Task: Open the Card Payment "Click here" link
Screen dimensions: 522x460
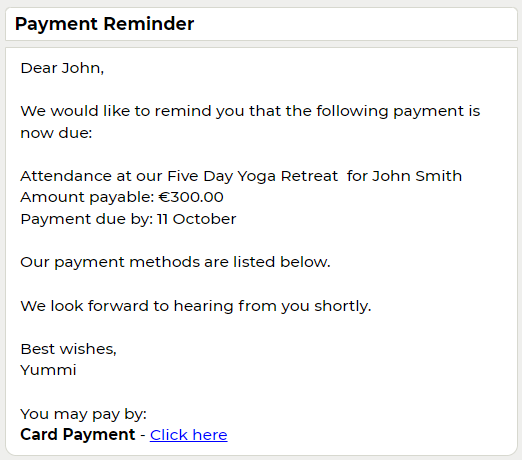Action: coord(189,435)
